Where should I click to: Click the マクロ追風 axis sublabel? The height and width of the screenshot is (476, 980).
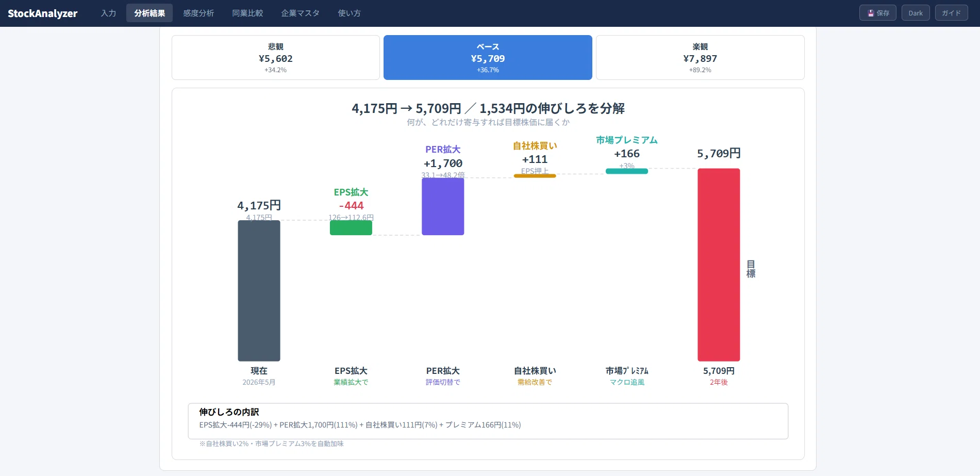[627, 382]
